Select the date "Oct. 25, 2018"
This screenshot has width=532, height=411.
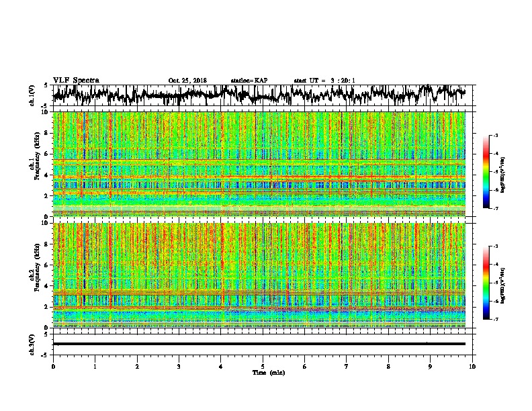pyautogui.click(x=187, y=81)
